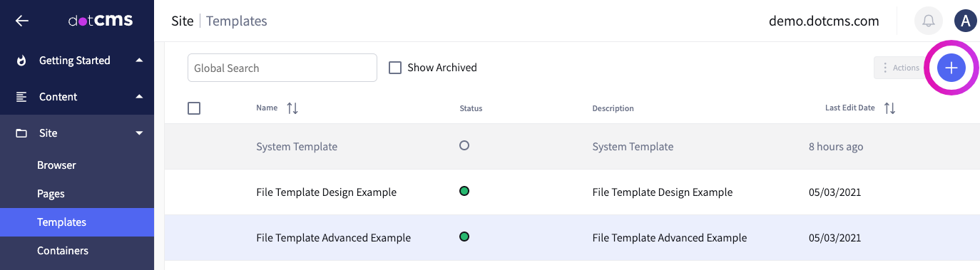The image size is (980, 270).
Task: Click the Content lines icon in the sidebar
Action: (x=22, y=97)
